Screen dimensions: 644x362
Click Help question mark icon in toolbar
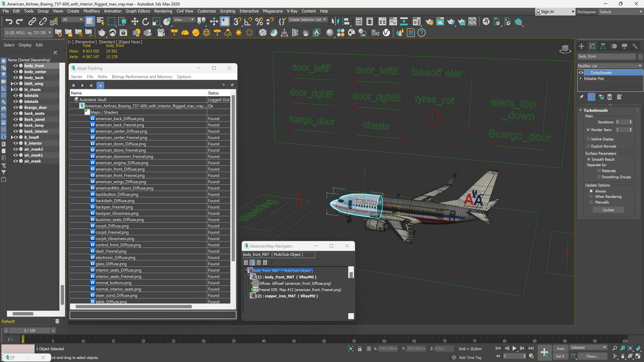[x=422, y=33]
